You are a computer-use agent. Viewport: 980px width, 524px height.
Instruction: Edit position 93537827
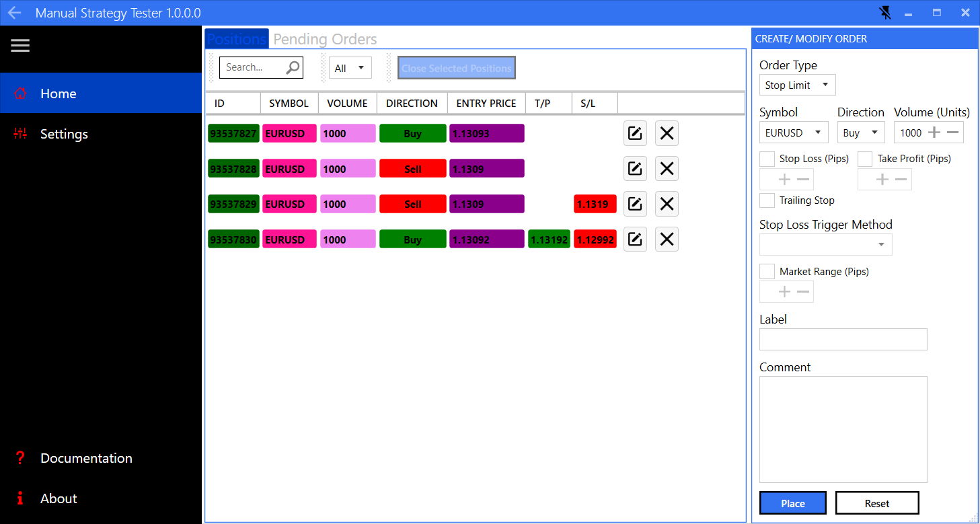click(635, 133)
